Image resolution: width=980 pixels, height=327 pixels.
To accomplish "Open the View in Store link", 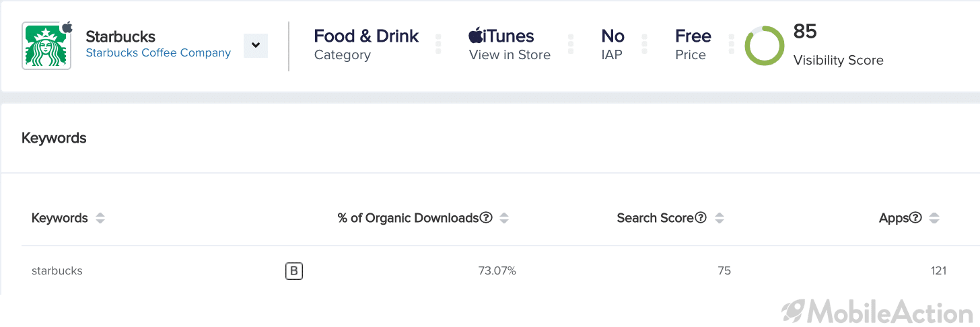I will (510, 55).
